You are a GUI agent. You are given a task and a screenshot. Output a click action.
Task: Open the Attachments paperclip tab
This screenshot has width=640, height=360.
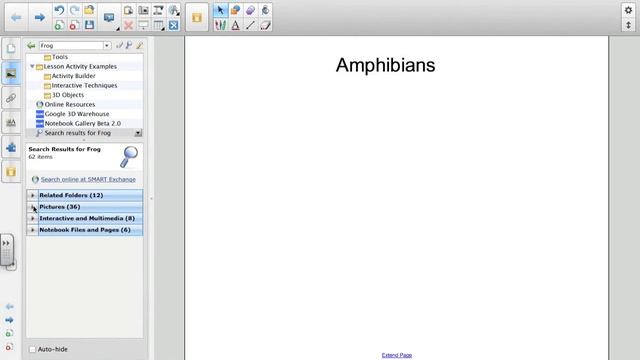pos(11,98)
